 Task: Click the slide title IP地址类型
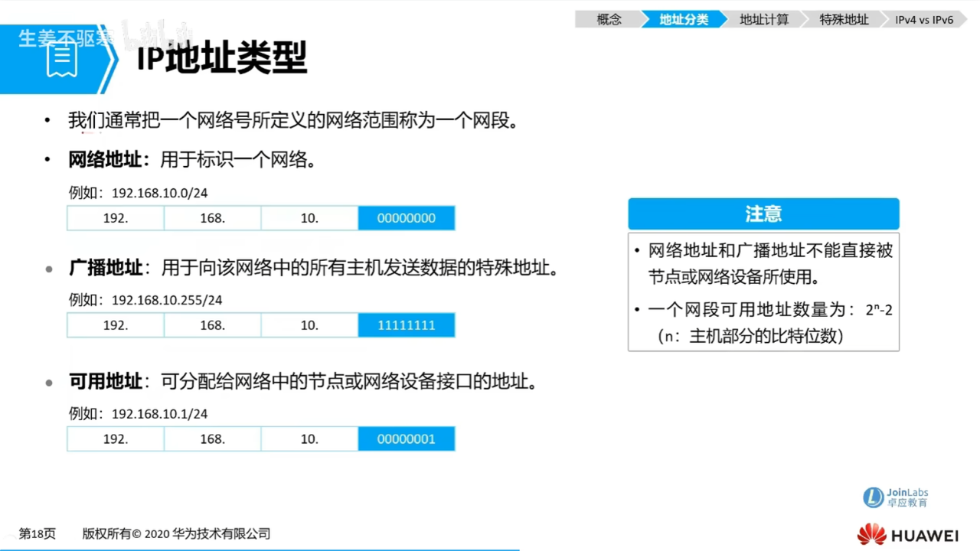222,58
